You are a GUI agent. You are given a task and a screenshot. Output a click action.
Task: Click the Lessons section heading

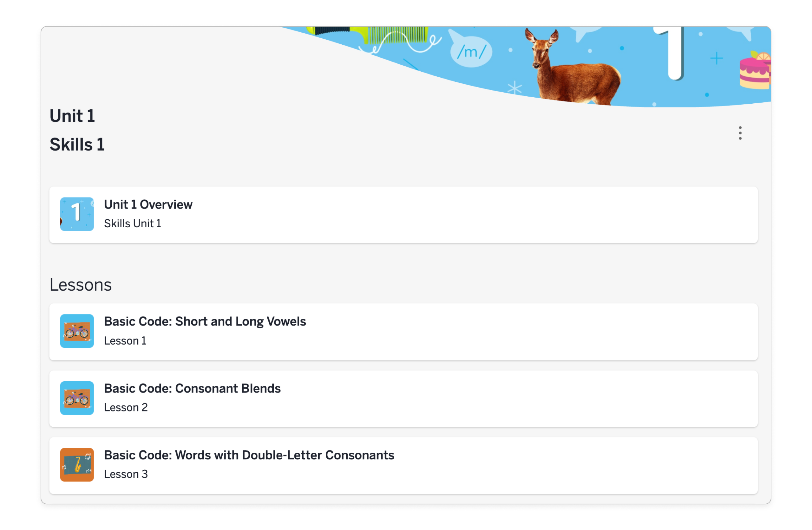pos(81,285)
